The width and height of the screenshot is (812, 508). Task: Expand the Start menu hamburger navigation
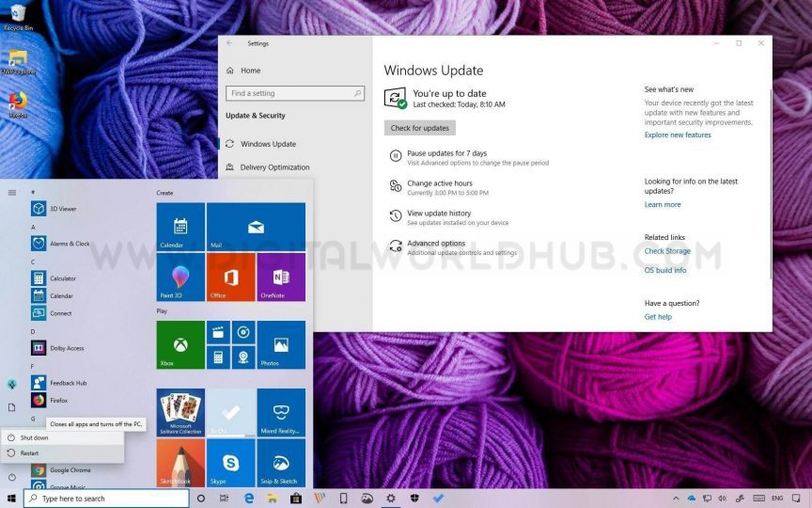pos(12,192)
